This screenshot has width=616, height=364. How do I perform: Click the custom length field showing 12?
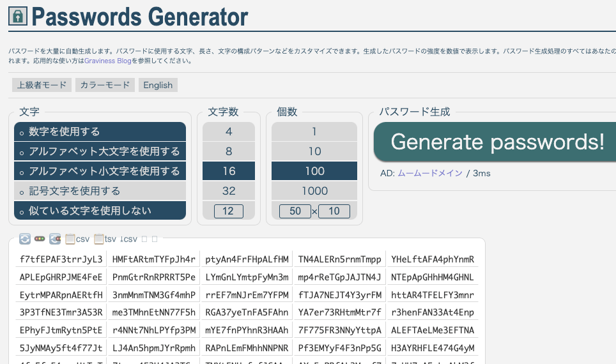[229, 211]
